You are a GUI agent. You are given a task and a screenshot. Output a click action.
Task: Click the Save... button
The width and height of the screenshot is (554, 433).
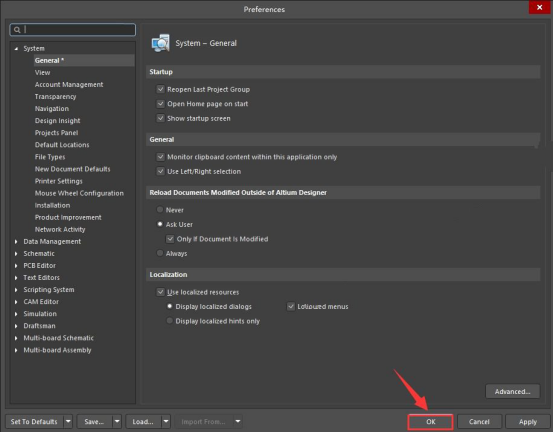click(94, 421)
